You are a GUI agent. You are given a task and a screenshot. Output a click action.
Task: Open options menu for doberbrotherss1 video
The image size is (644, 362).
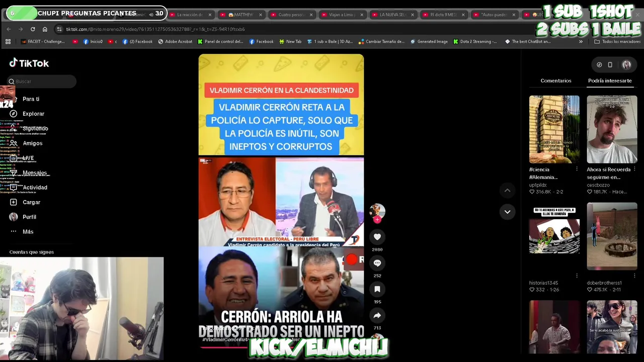[634, 276]
